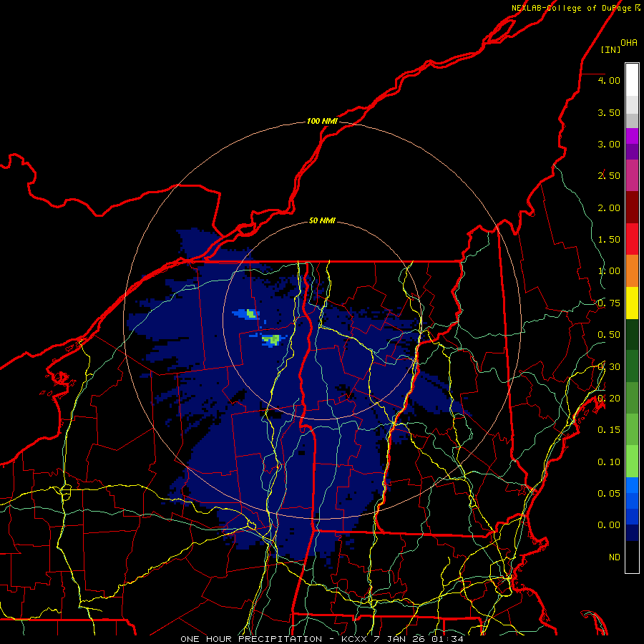644x644 pixels.
Task: Click the 2.00 legend value
Action: (609, 208)
